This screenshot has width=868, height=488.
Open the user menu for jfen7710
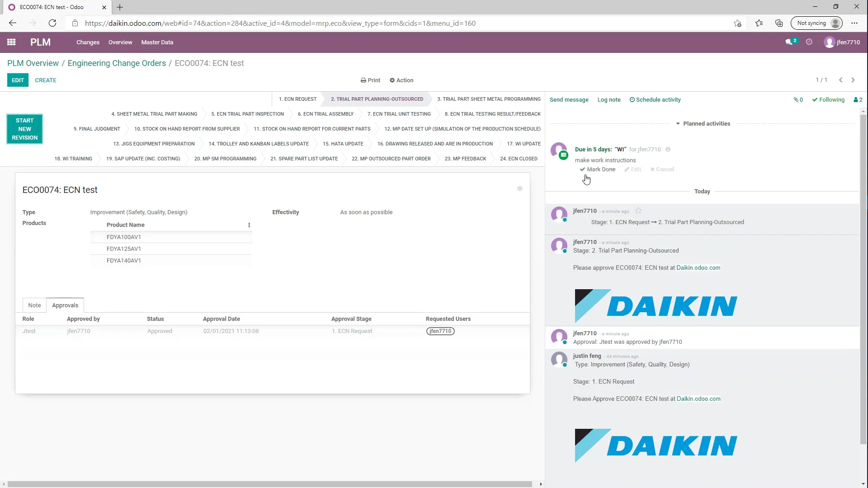pyautogui.click(x=842, y=42)
